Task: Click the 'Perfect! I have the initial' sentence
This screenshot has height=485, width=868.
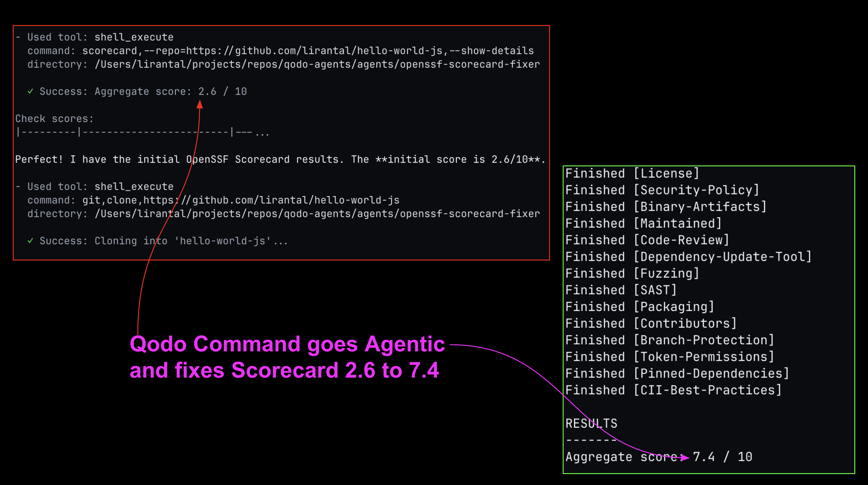Action: pyautogui.click(x=280, y=159)
